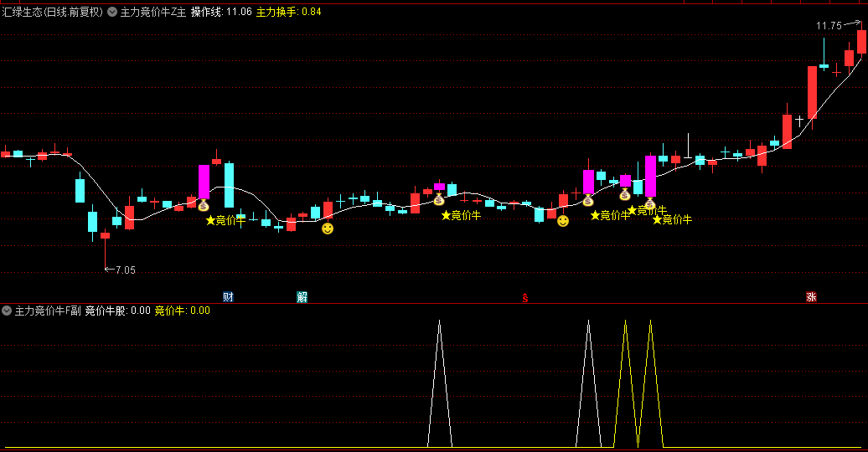The height and width of the screenshot is (452, 868).
Task: Click the red candle at the 7.05 low
Action: [x=105, y=249]
